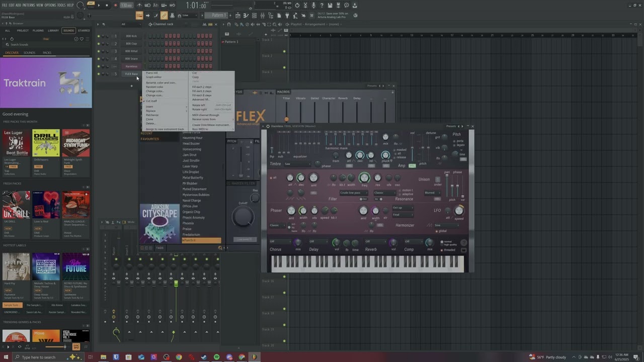Viewport: 644px width, 362px height.
Task: Open the OPTIONS menu
Action: coord(50,5)
